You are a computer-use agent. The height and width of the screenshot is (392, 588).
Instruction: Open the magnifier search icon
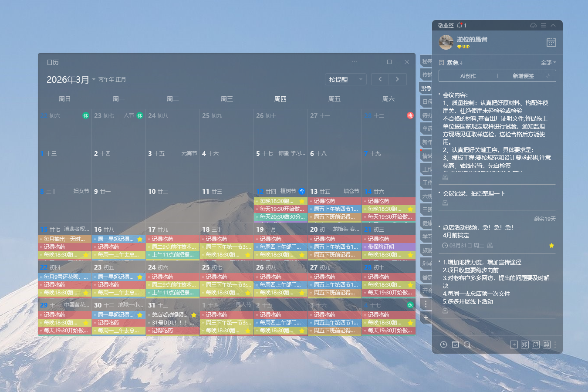(467, 345)
